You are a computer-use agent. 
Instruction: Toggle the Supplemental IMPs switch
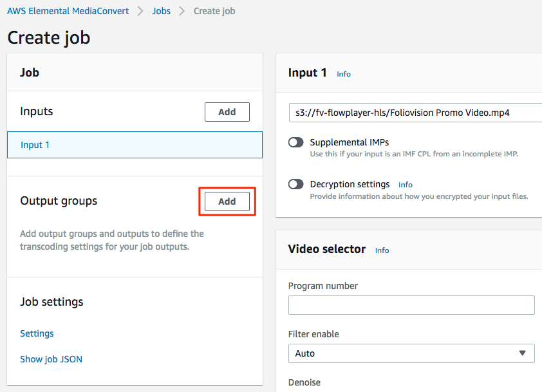pos(296,142)
